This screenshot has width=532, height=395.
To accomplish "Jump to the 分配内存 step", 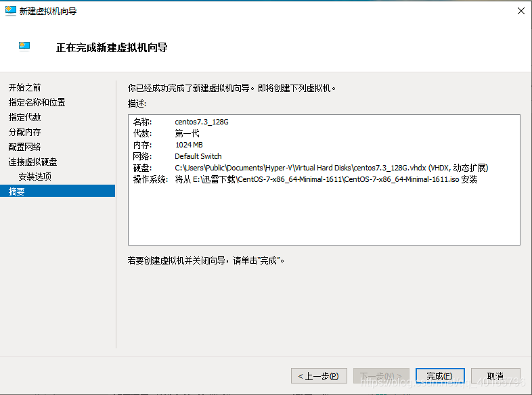I will 24,133.
